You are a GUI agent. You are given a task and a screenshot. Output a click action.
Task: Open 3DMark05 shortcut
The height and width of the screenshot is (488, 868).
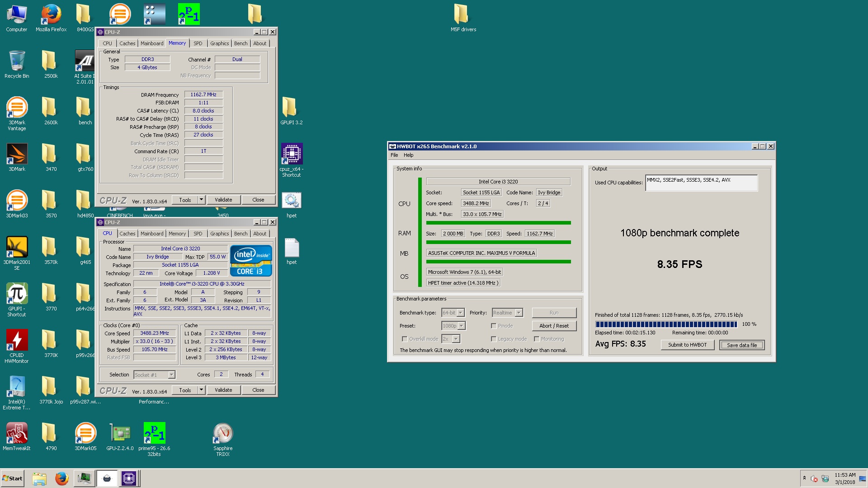click(x=85, y=437)
